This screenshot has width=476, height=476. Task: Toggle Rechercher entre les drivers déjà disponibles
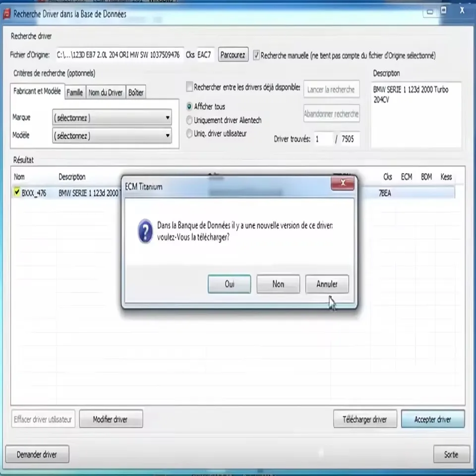click(189, 86)
